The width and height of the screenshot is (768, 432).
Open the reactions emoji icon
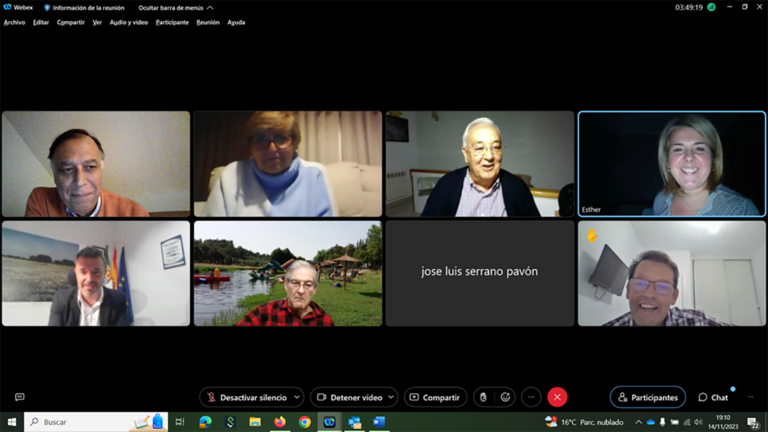click(x=505, y=397)
